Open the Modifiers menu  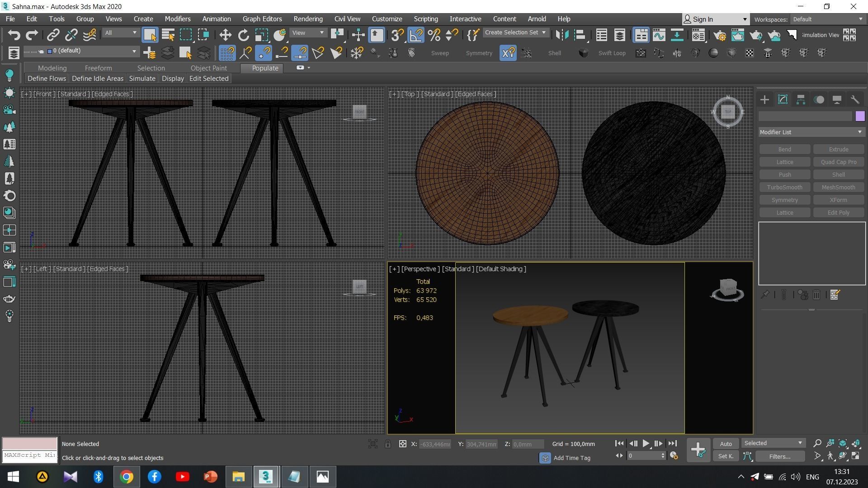(x=177, y=19)
